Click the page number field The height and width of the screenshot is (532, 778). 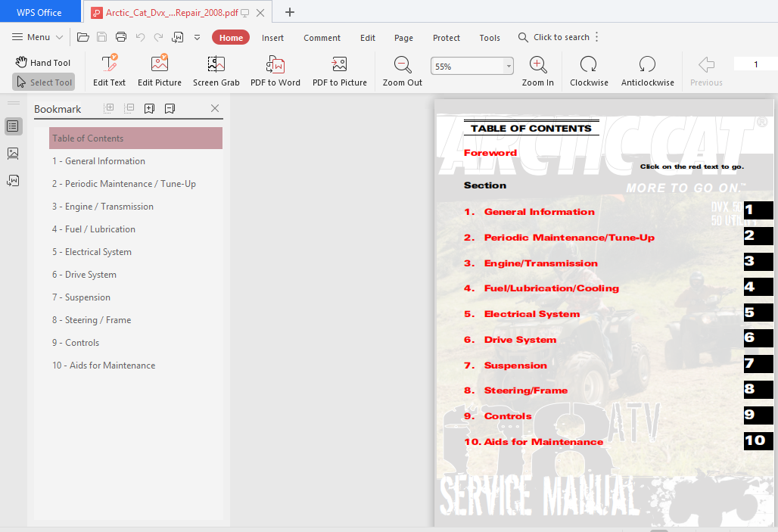[755, 64]
